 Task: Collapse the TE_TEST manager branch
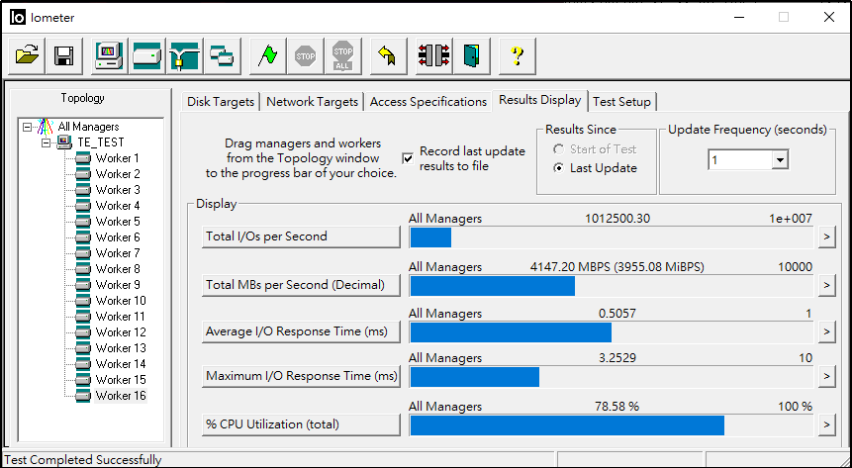click(x=46, y=143)
